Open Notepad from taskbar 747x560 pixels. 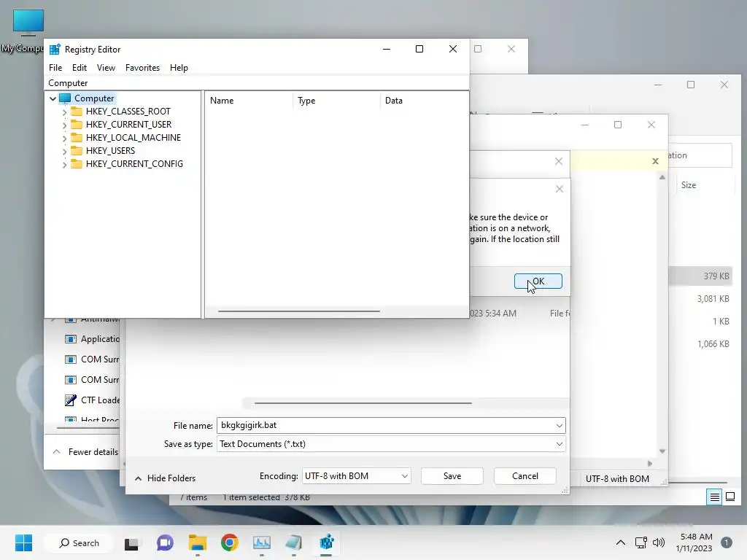(x=294, y=542)
